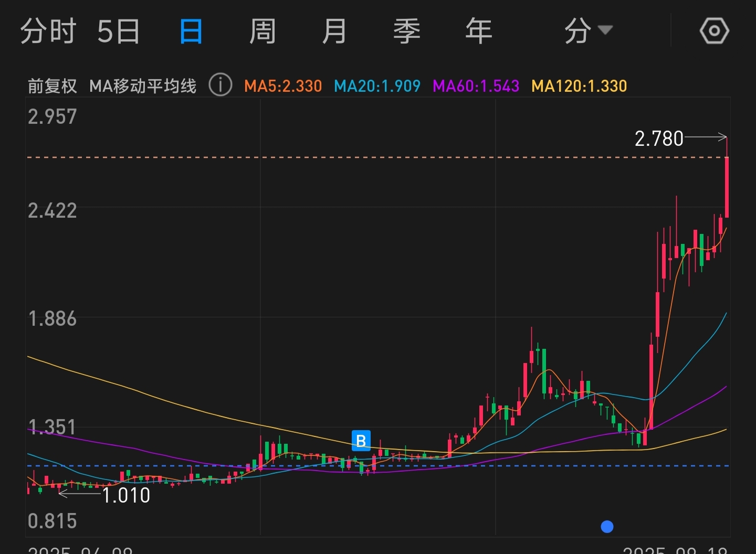The width and height of the screenshot is (756, 554).
Task: Open the MA indicator info icon
Action: point(220,84)
